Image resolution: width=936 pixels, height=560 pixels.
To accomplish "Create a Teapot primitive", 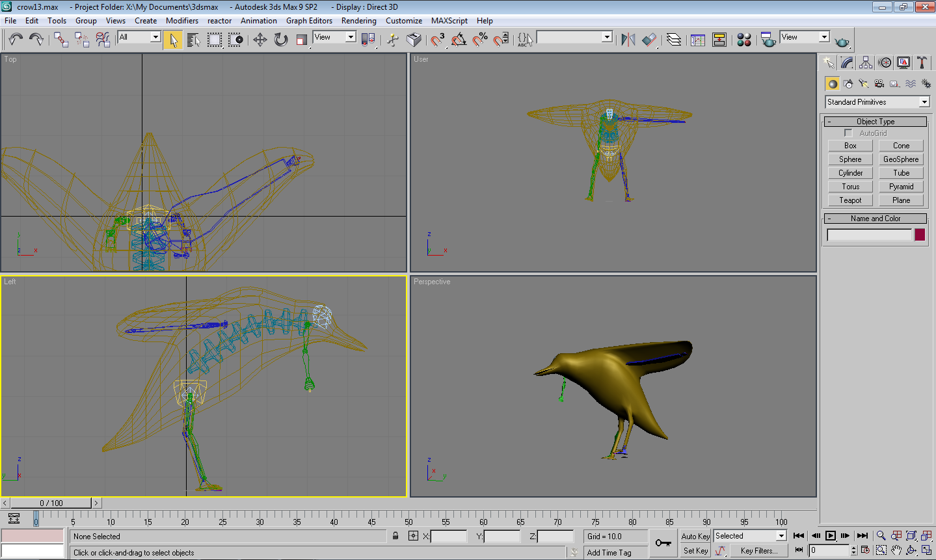I will [x=850, y=200].
